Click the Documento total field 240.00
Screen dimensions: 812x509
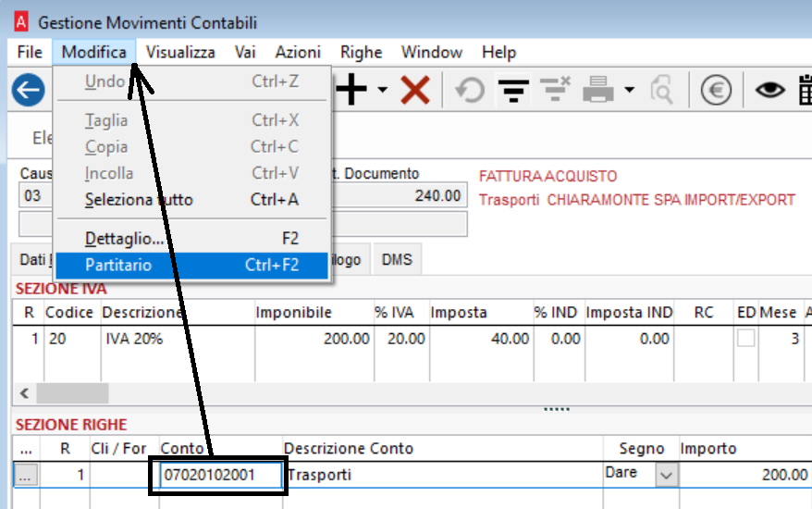tap(400, 195)
